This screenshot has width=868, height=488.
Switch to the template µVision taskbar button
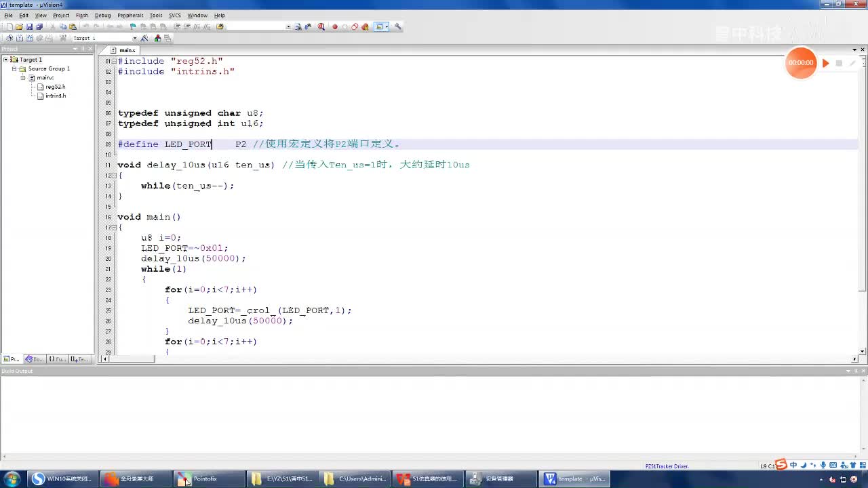[x=576, y=479]
